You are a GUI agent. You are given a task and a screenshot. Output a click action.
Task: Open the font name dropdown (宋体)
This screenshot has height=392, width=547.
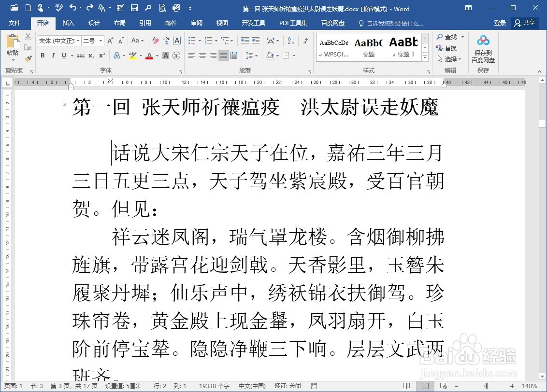(x=78, y=41)
